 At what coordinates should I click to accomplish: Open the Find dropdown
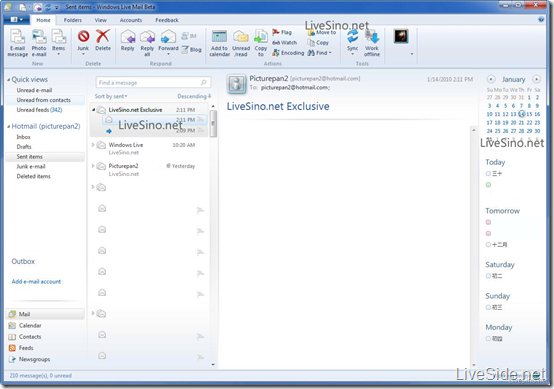point(320,53)
